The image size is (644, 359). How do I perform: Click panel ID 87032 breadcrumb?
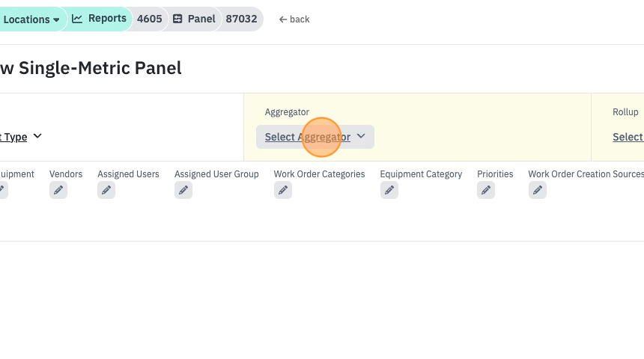[x=241, y=19]
